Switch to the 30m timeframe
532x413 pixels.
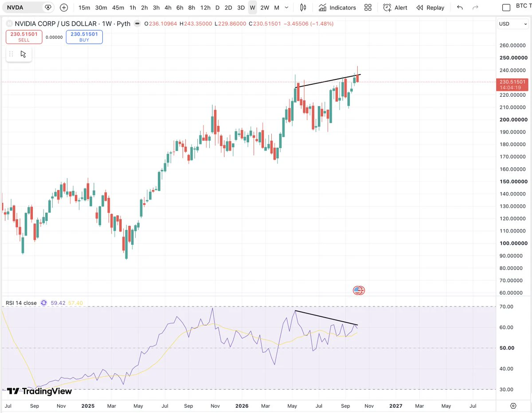click(x=101, y=8)
